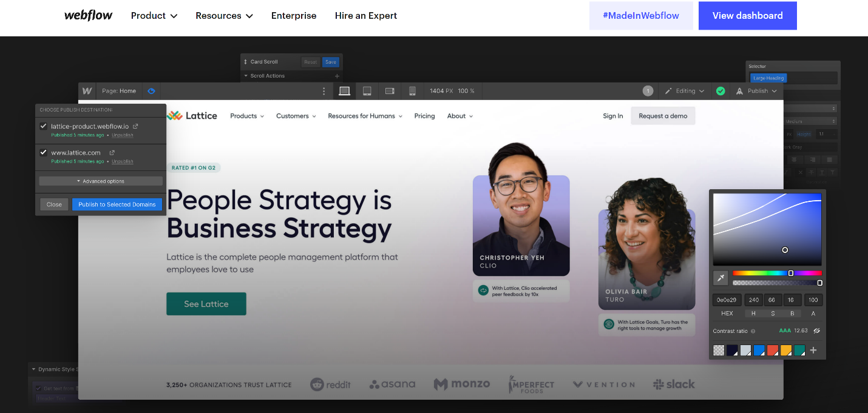The height and width of the screenshot is (413, 868).
Task: Expand the Products menu on the Lattice site
Action: (x=247, y=116)
